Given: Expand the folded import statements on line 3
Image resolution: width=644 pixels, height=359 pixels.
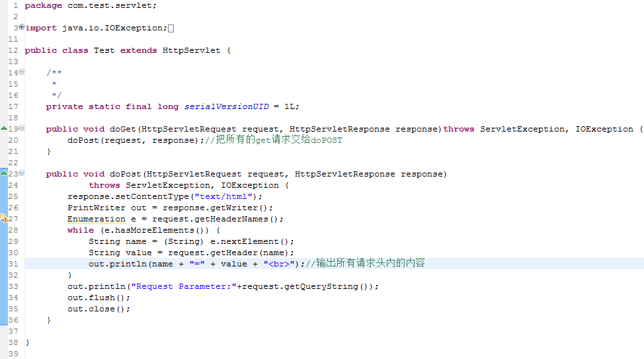Looking at the screenshot, I should point(21,27).
